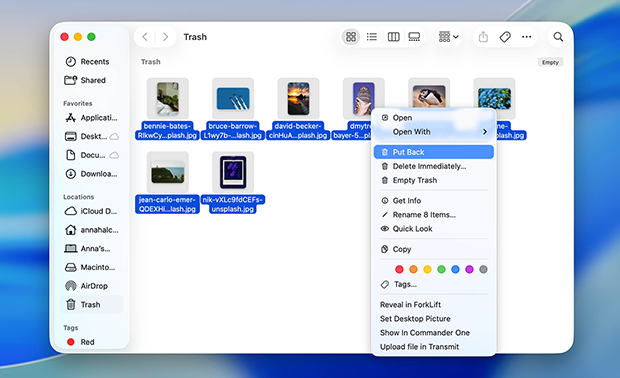Open Downloads in the sidebar
Image resolution: width=620 pixels, height=378 pixels.
tap(91, 174)
